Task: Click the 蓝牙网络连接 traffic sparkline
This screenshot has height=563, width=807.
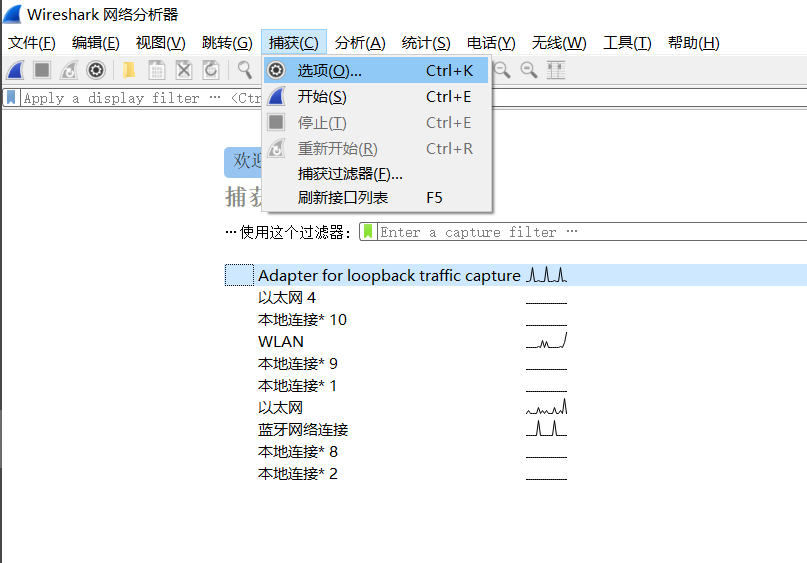Action: point(547,428)
